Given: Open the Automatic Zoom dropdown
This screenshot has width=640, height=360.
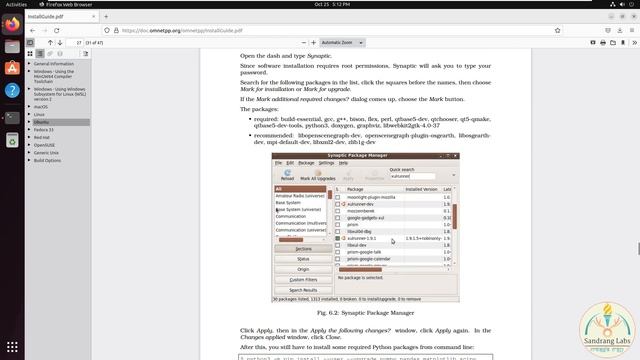Looking at the screenshot, I should coord(342,42).
